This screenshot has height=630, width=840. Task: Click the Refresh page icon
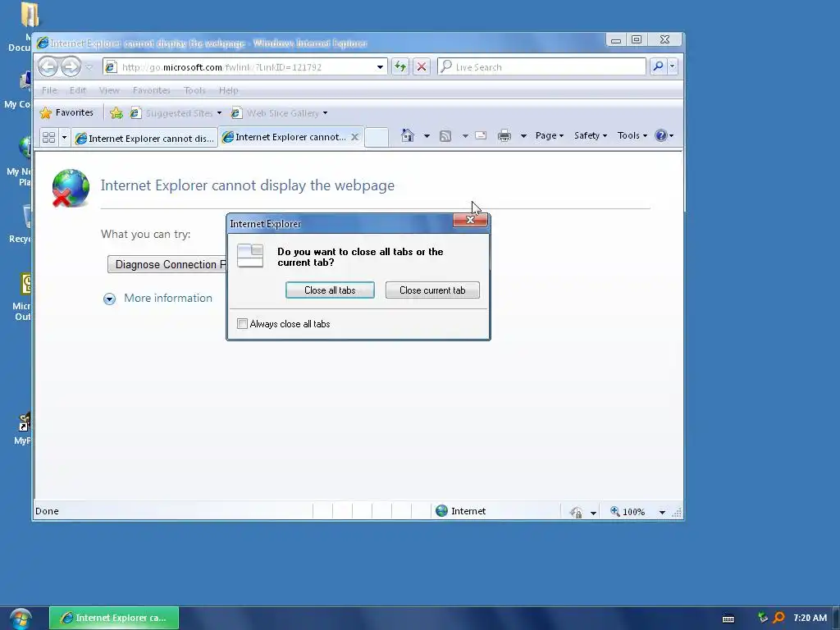click(x=400, y=66)
